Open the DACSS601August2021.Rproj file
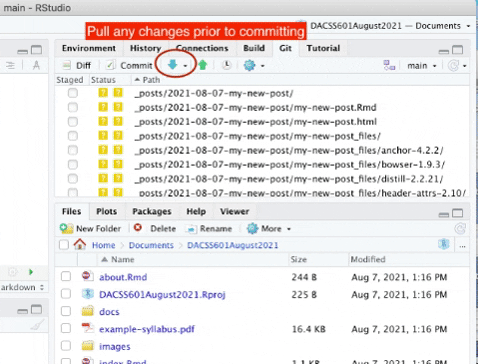478x364 pixels. [x=162, y=295]
